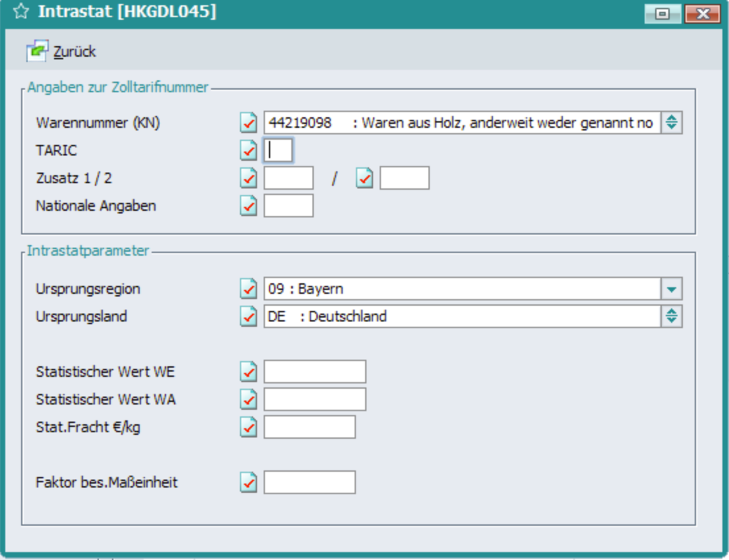Click checkmark icon beside TARIC field

248,150
